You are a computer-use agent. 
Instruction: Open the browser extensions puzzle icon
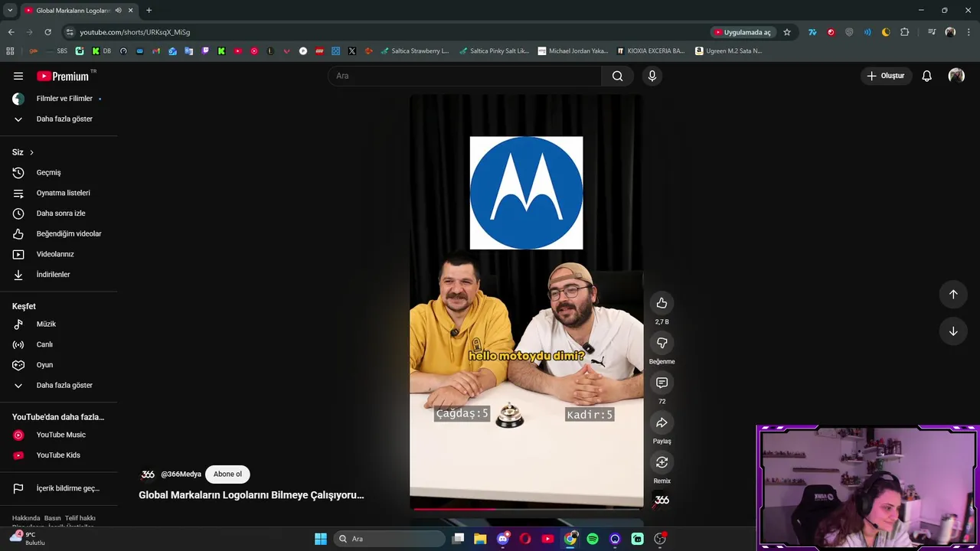(x=904, y=32)
